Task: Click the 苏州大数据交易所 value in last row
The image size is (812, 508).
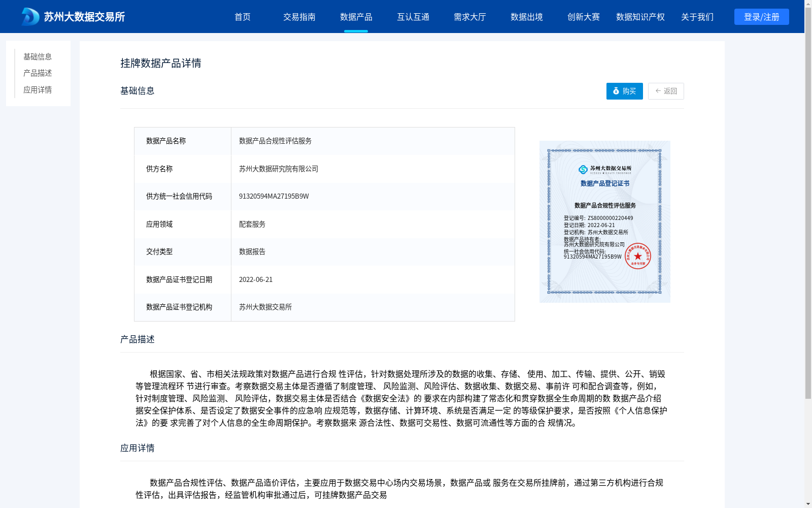Action: pos(265,307)
